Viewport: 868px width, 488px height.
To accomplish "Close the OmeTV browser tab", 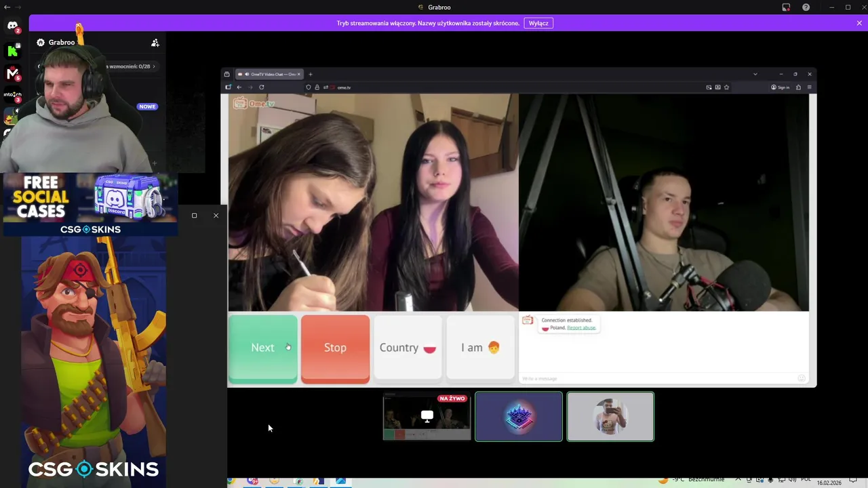I will point(299,74).
